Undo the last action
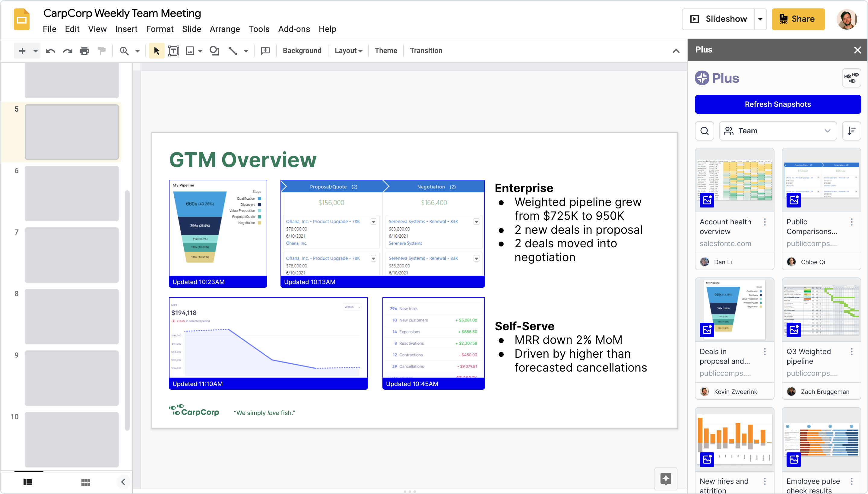 pos(50,51)
